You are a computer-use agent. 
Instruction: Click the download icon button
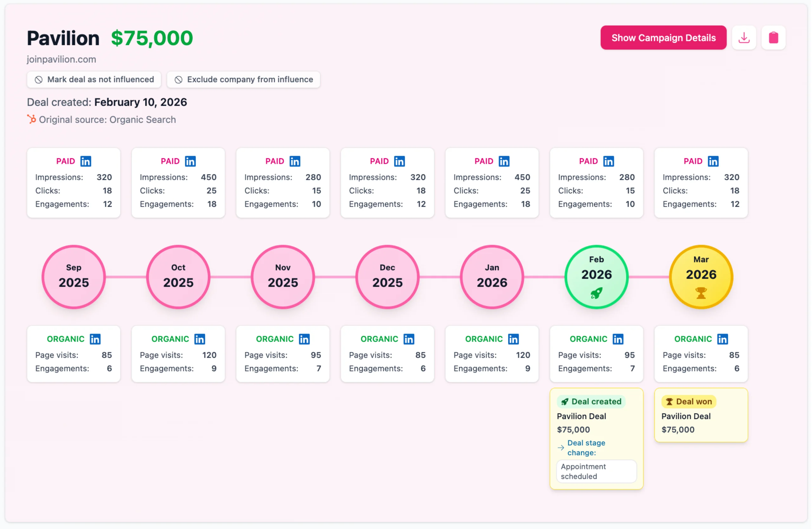coord(744,37)
